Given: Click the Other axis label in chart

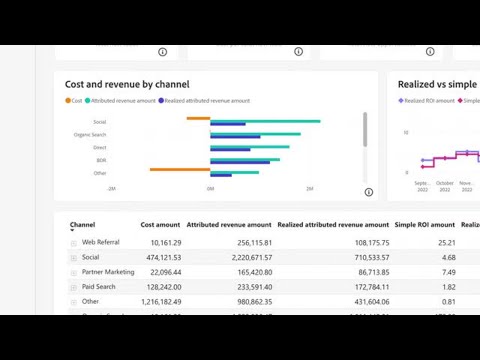Looking at the screenshot, I should pyautogui.click(x=100, y=173).
